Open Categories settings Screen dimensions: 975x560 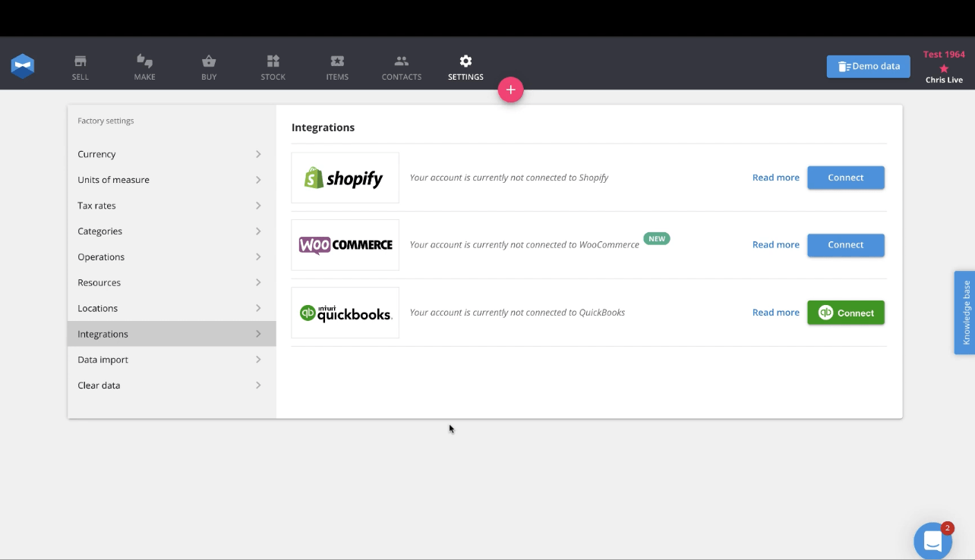(x=172, y=231)
